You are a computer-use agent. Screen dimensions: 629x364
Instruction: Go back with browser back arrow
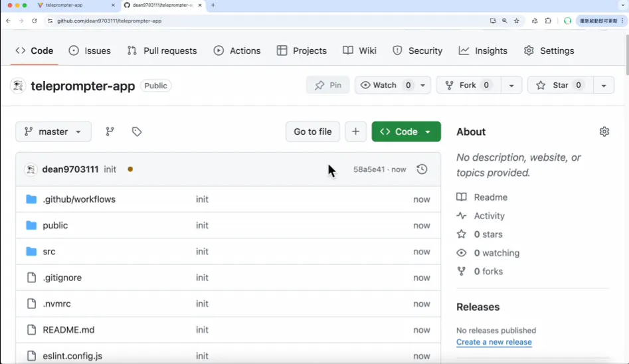(9, 21)
